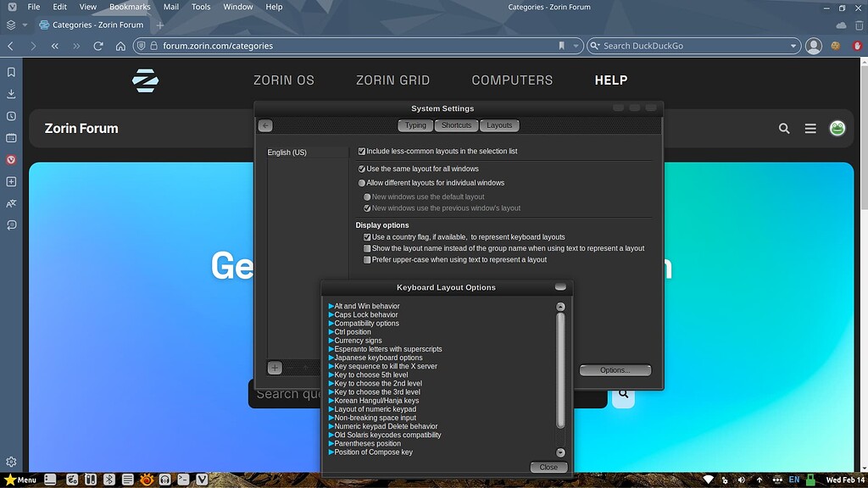Click the green avatar icon on the forum header
868x488 pixels.
pos(837,128)
